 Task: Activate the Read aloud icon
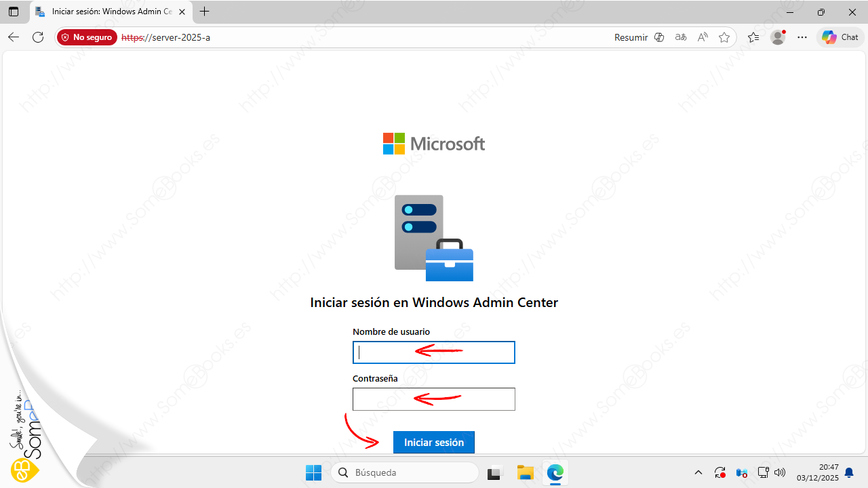click(x=703, y=37)
